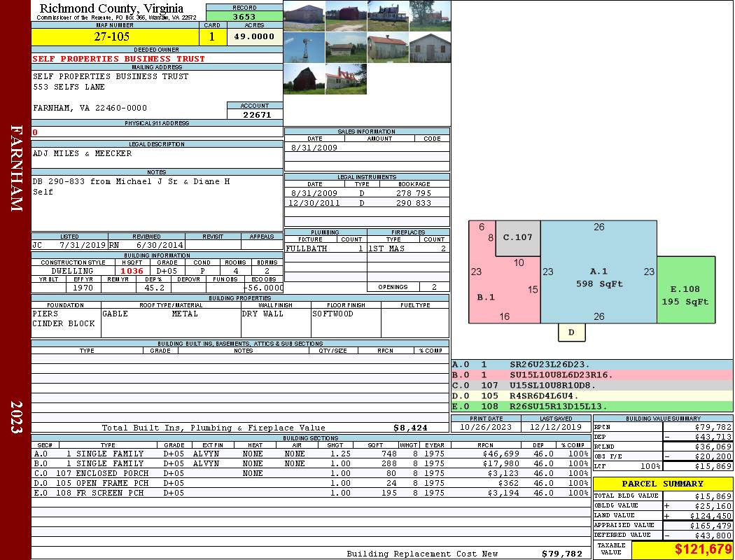This screenshot has width=735, height=560.
Task: Select the print date 10/26/2023
Action: click(x=486, y=428)
